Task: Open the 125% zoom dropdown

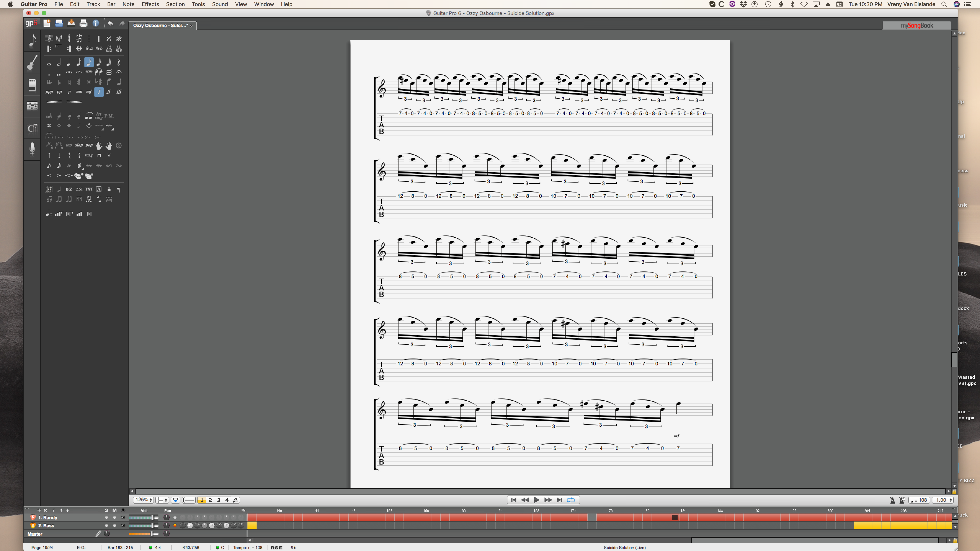Action: click(143, 500)
